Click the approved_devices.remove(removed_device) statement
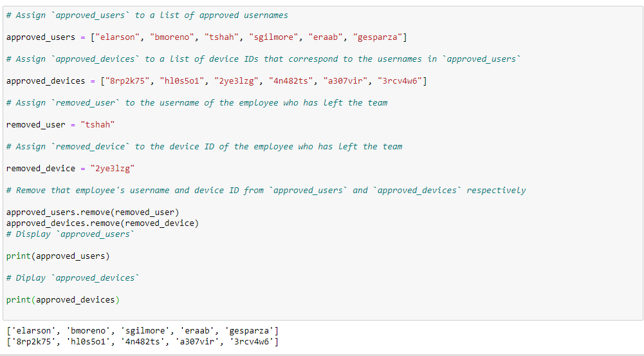Image resolution: width=644 pixels, height=356 pixels. [x=103, y=223]
